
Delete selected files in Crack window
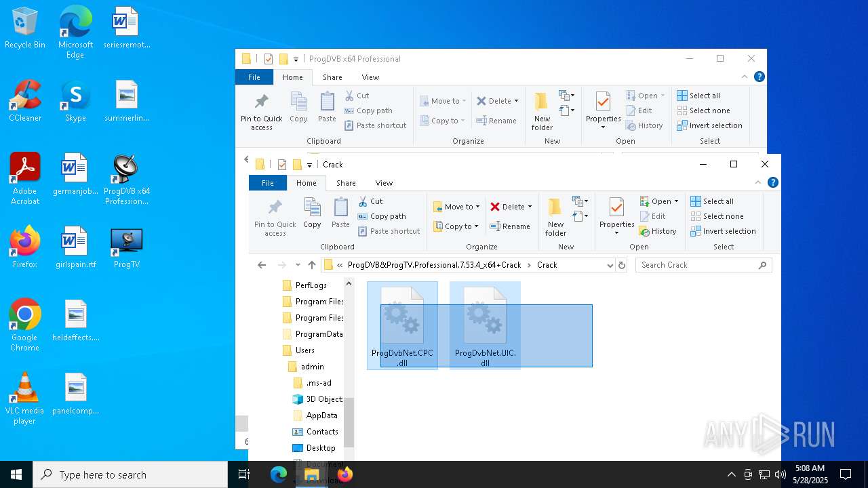click(x=507, y=207)
